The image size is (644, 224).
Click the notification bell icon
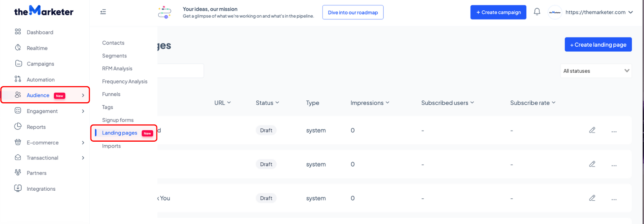coord(537,12)
